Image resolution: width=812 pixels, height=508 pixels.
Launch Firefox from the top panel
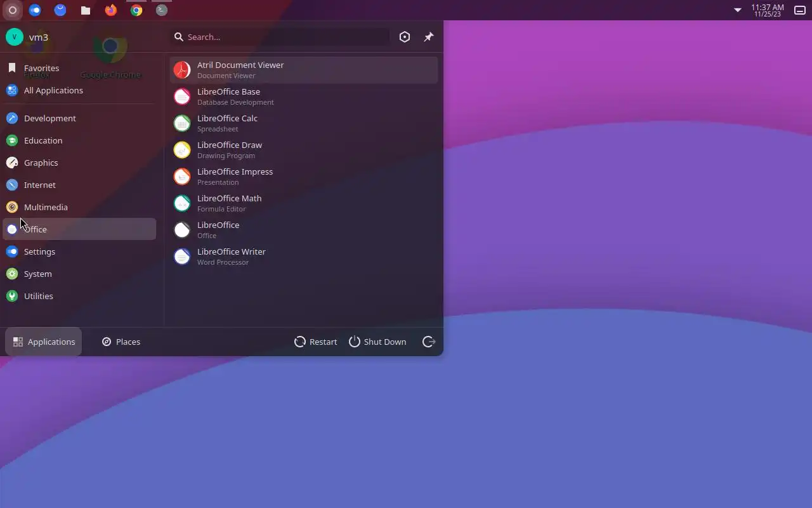coord(111,10)
